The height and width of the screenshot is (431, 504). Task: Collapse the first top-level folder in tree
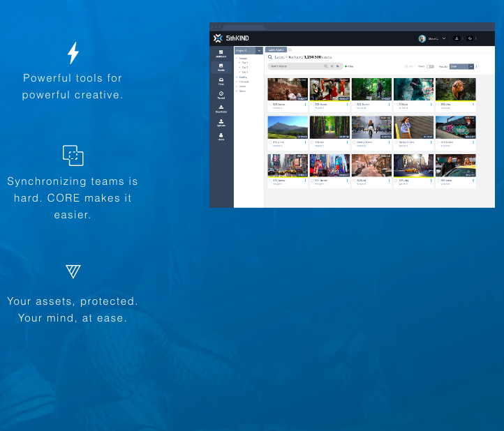click(x=237, y=59)
